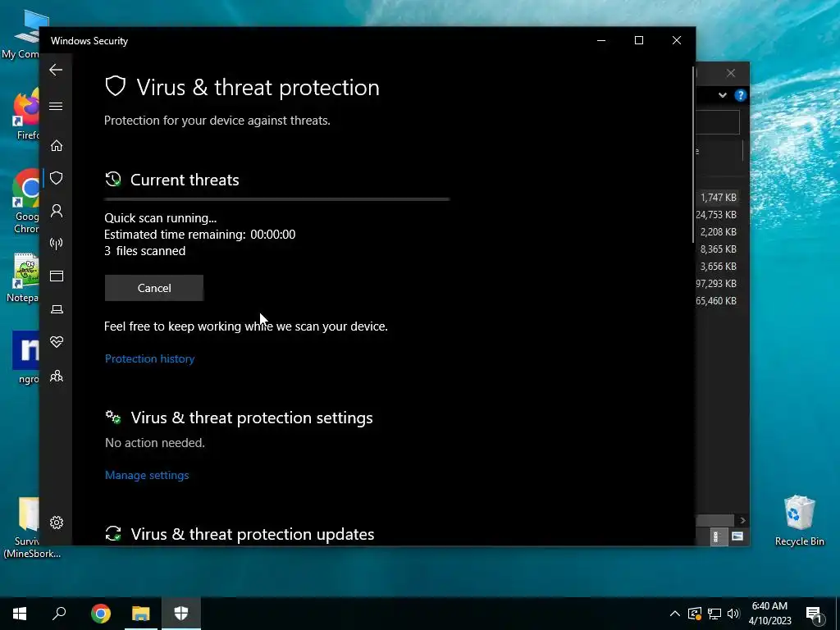This screenshot has height=630, width=840.
Task: Open the hamburger navigation menu
Action: 56,106
